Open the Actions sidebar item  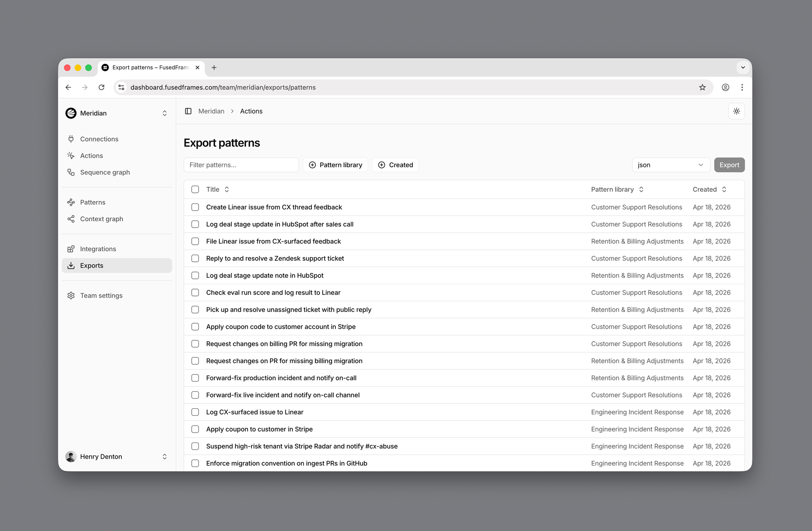pos(91,155)
